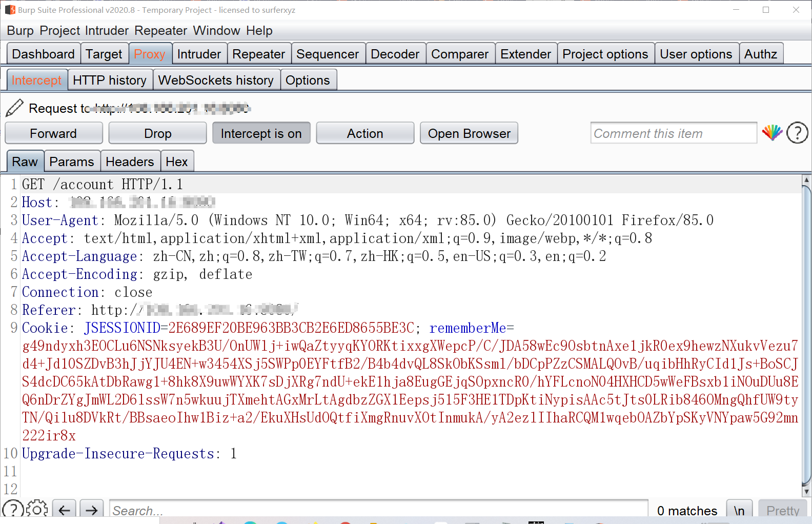This screenshot has width=812, height=524.
Task: Open the Comparer tab
Action: point(460,54)
